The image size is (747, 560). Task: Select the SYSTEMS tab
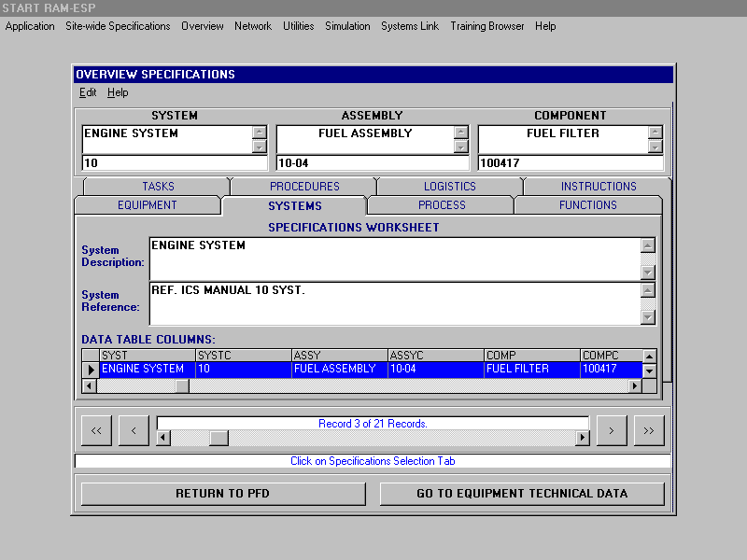[x=294, y=205]
